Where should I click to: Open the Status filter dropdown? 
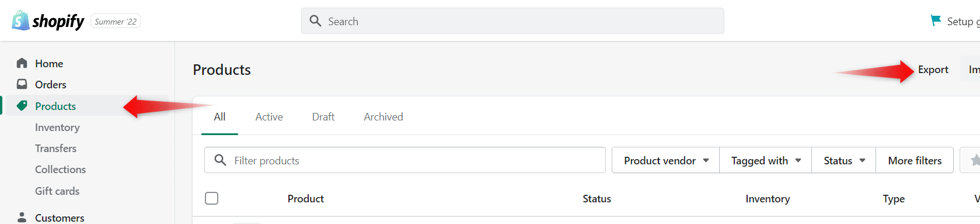click(x=844, y=160)
